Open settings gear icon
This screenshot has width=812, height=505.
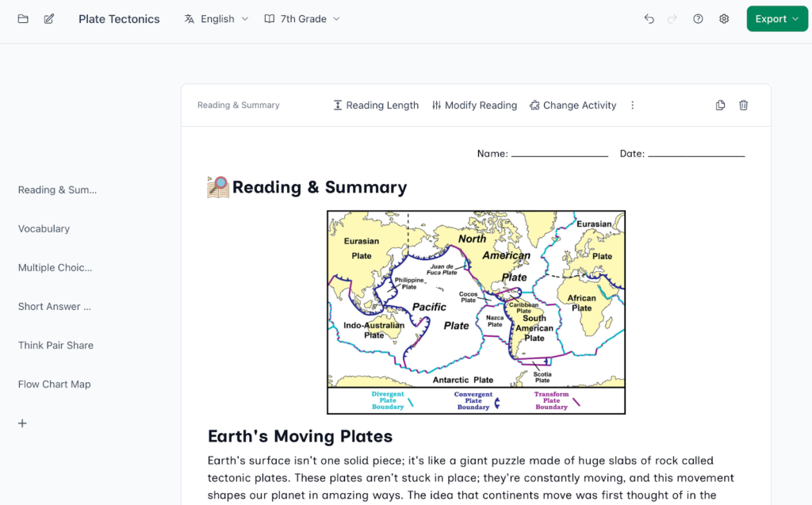(724, 19)
